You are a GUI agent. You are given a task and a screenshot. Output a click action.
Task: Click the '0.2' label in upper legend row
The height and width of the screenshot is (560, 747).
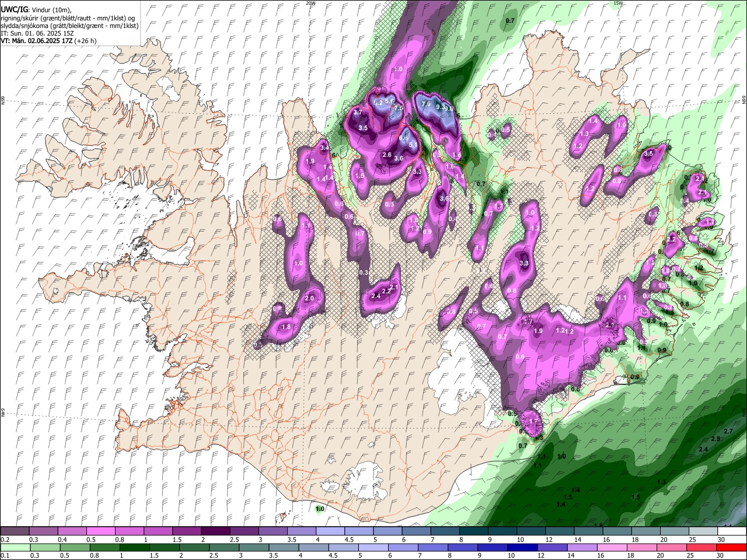[x=5, y=540]
